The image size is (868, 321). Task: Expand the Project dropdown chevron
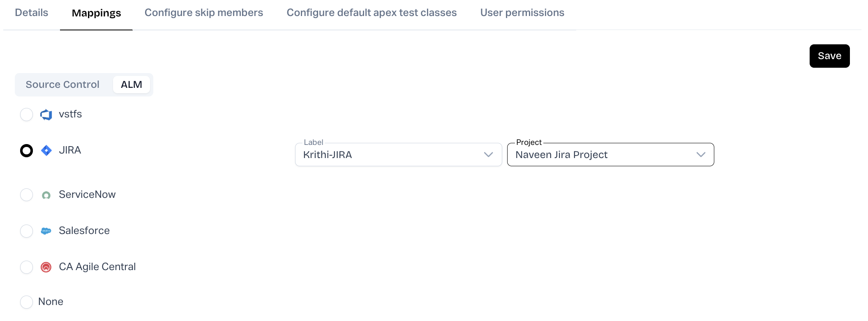701,155
